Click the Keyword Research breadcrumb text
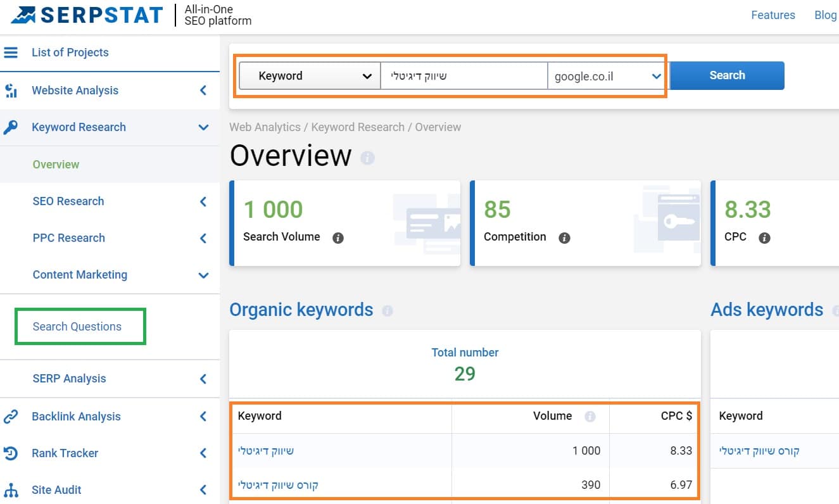This screenshot has width=839, height=504. 358,127
